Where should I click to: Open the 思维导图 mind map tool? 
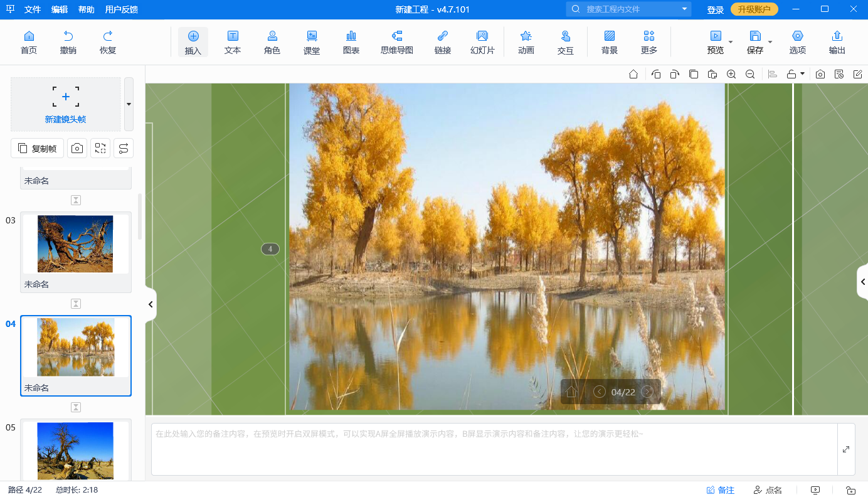pos(397,42)
